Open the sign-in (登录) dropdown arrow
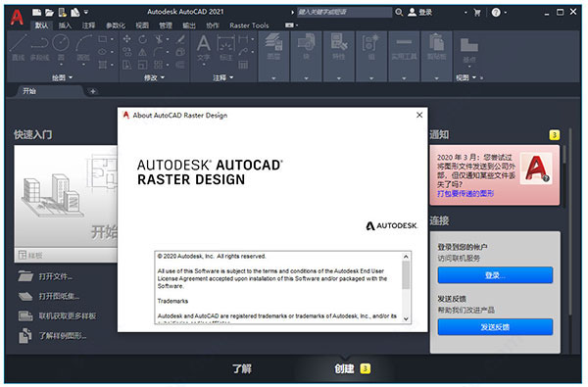 coord(465,13)
